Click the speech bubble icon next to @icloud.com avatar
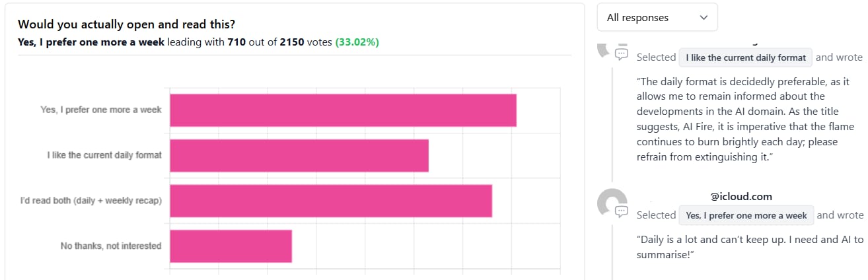The image size is (868, 280). (x=622, y=211)
